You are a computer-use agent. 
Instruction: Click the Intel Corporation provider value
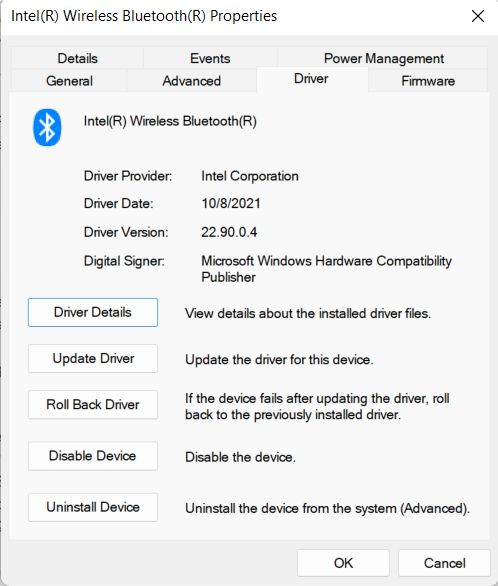250,176
